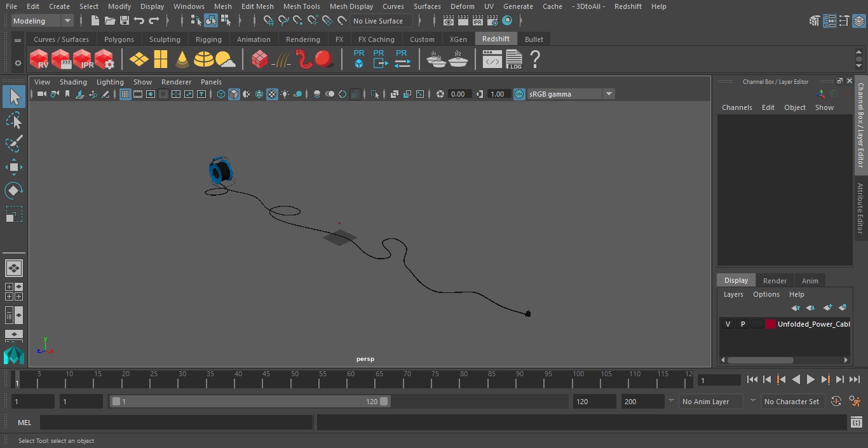868x448 pixels.
Task: Open Script Editor button at command line
Action: point(856,422)
